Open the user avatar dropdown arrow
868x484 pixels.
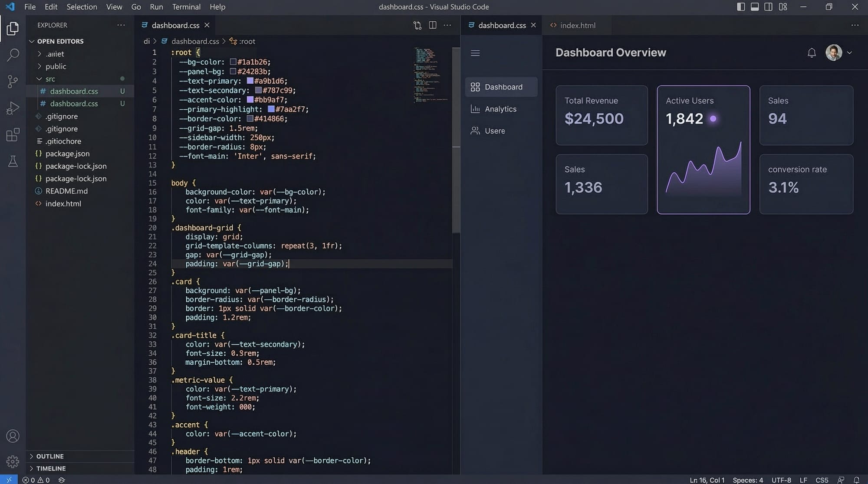tap(850, 53)
